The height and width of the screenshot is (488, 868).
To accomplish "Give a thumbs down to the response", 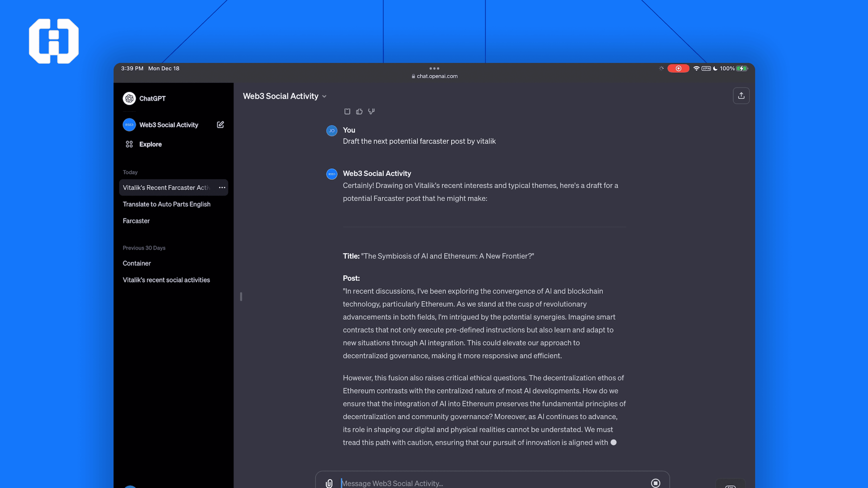I will pos(371,111).
